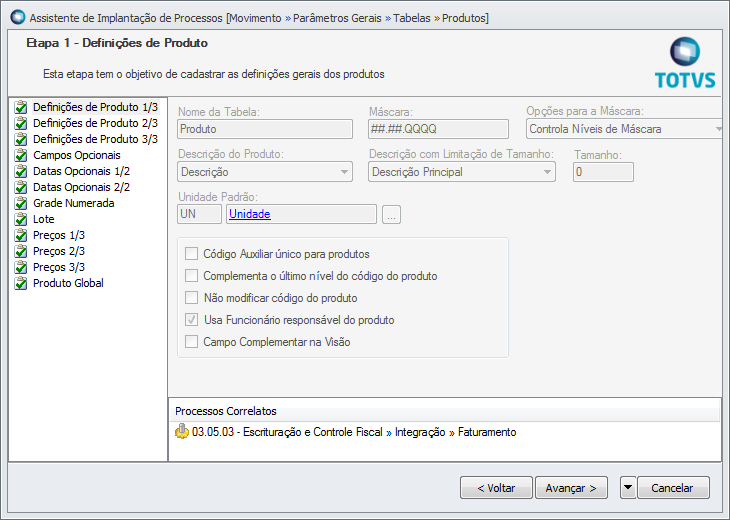Click the UN unit code field

[199, 214]
